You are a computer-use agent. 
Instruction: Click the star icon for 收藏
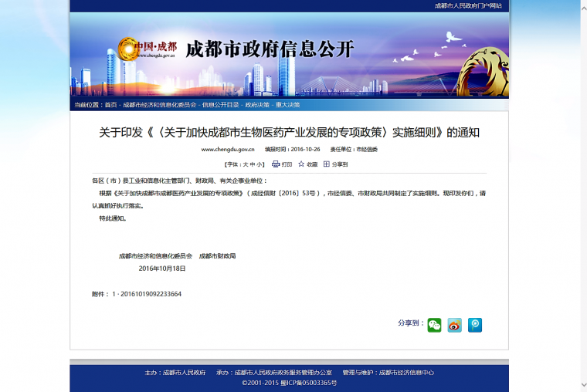point(301,164)
